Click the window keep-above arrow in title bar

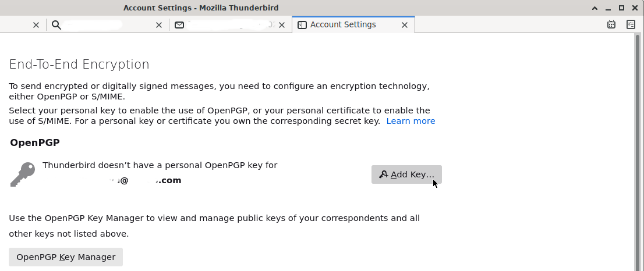coord(595,8)
